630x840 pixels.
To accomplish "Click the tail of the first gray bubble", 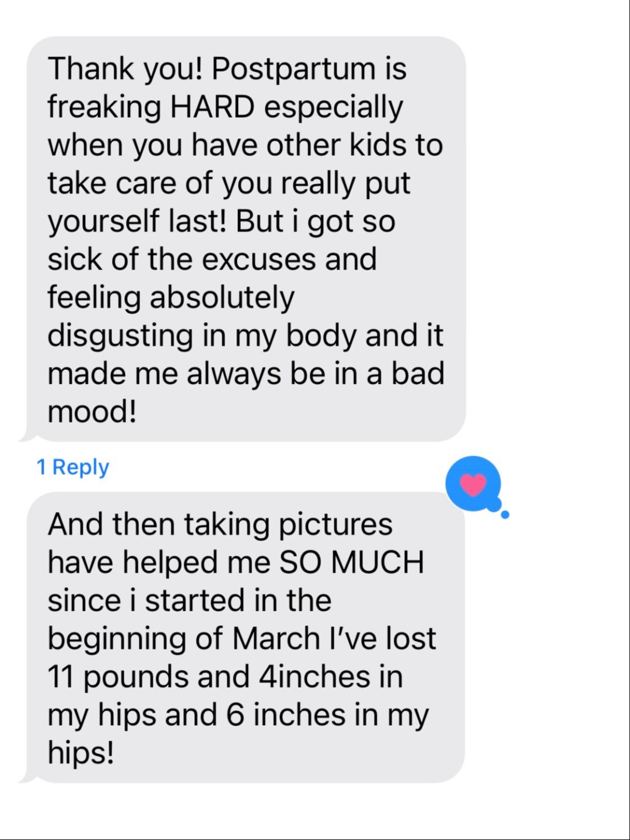I will tap(26, 436).
